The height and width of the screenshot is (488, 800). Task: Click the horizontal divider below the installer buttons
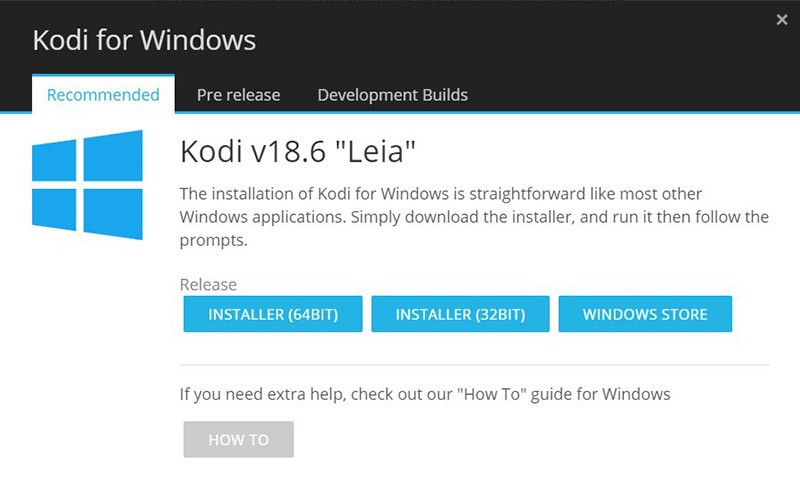[474, 364]
